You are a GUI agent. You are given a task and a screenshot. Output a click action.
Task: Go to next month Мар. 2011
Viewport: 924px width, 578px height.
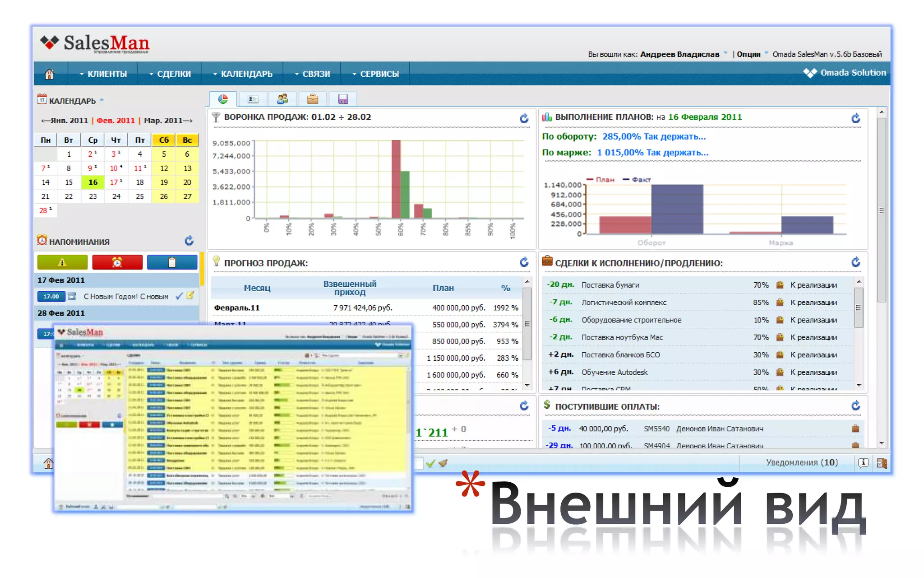coord(168,121)
